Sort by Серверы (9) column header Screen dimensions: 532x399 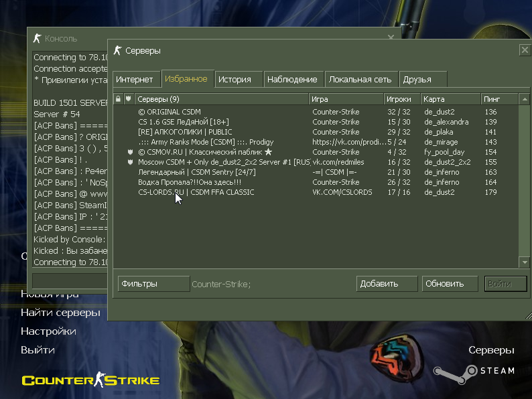coord(222,99)
